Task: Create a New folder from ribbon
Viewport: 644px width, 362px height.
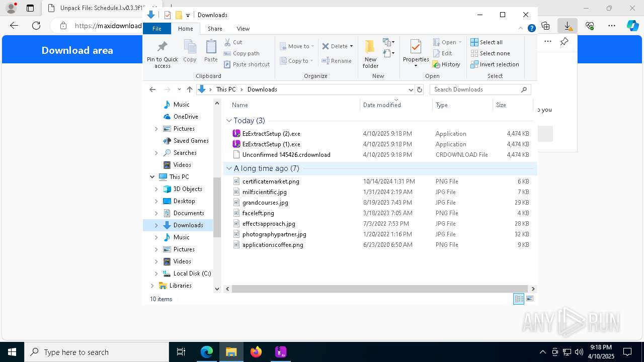Action: (x=370, y=54)
